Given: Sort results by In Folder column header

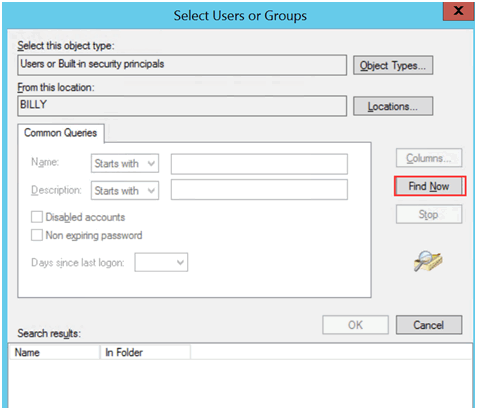Looking at the screenshot, I should click(x=145, y=352).
